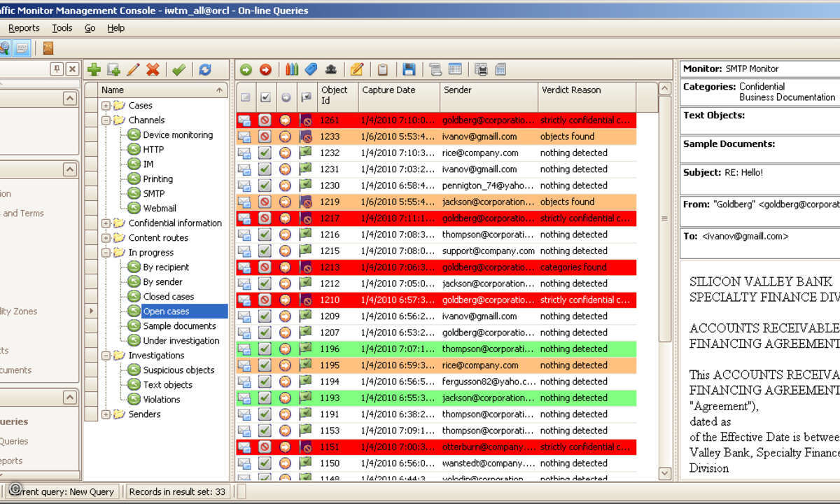Image resolution: width=840 pixels, height=504 pixels.
Task: Collapse the In progress folder
Action: tap(106, 253)
